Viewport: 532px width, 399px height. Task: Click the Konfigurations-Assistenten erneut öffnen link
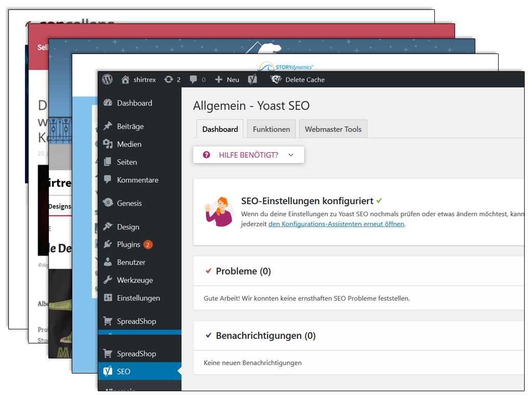pyautogui.click(x=336, y=224)
